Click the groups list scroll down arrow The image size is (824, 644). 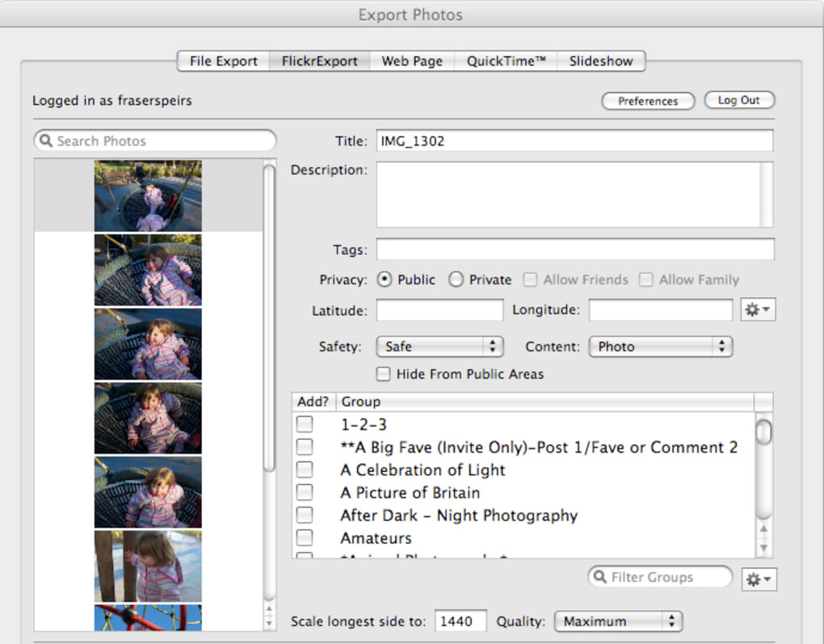(763, 549)
